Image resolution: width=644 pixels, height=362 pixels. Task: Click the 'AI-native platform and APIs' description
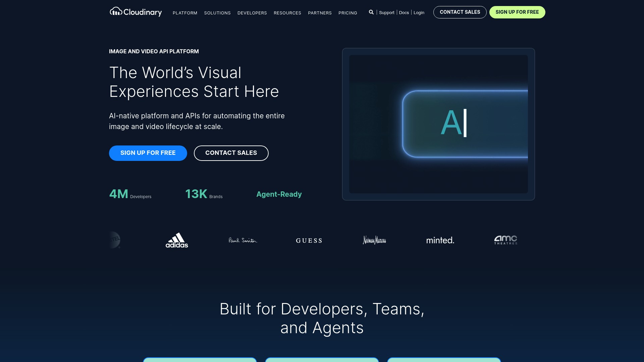tap(197, 121)
